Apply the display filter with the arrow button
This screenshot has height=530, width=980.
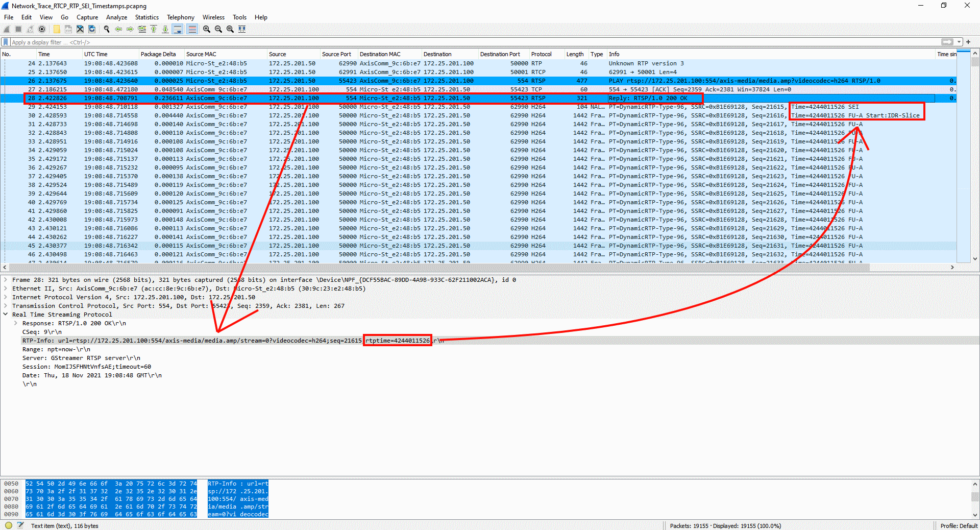pyautogui.click(x=947, y=42)
